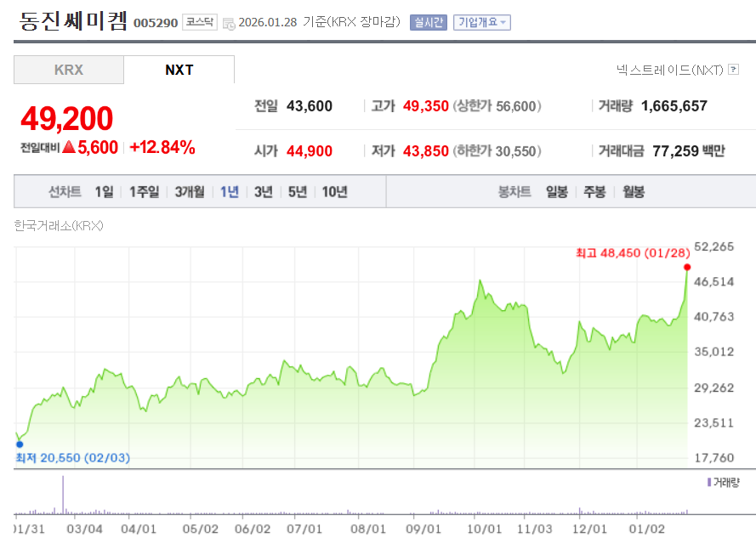Select 1년 line chart period

coord(230,192)
